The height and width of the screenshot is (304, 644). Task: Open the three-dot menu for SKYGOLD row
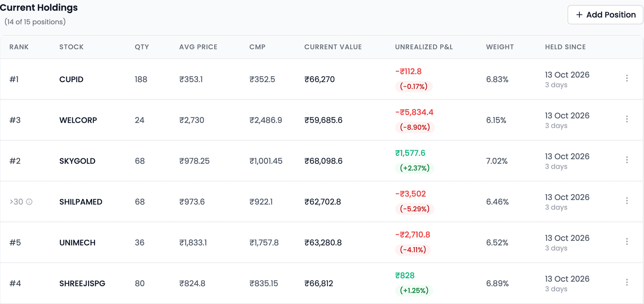click(627, 160)
